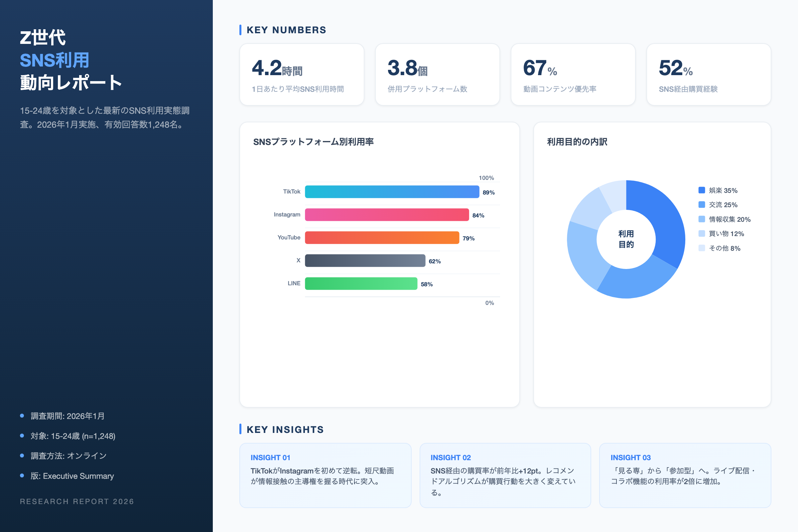Click the blue accent bar beside KEY NUMBERS
The height and width of the screenshot is (532, 798).
coord(240,30)
